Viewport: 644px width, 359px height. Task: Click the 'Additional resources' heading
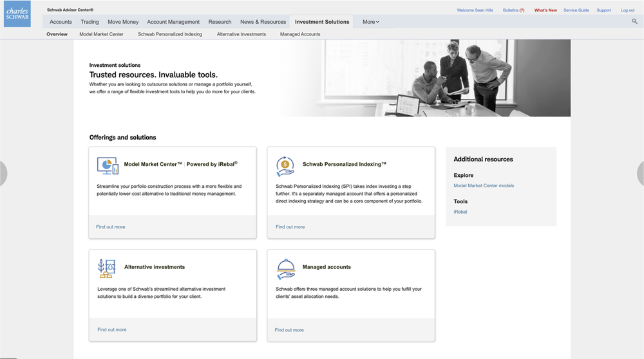[484, 159]
